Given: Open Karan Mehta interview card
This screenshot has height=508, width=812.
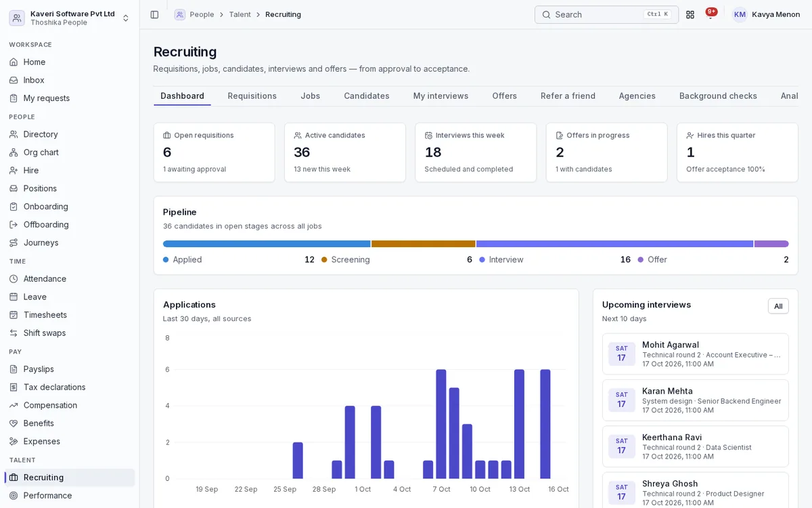Looking at the screenshot, I should [696, 400].
